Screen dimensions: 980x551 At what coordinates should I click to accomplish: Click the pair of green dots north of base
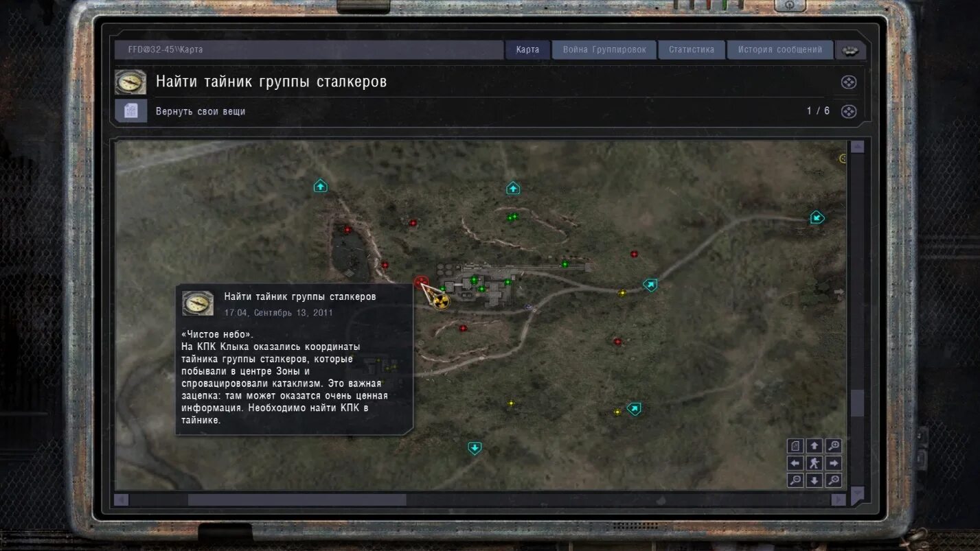(x=512, y=217)
